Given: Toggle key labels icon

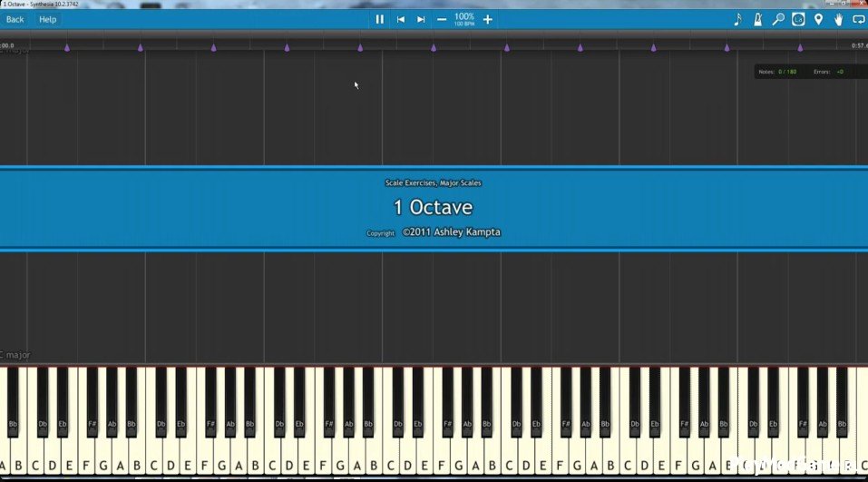Looking at the screenshot, I should click(798, 19).
